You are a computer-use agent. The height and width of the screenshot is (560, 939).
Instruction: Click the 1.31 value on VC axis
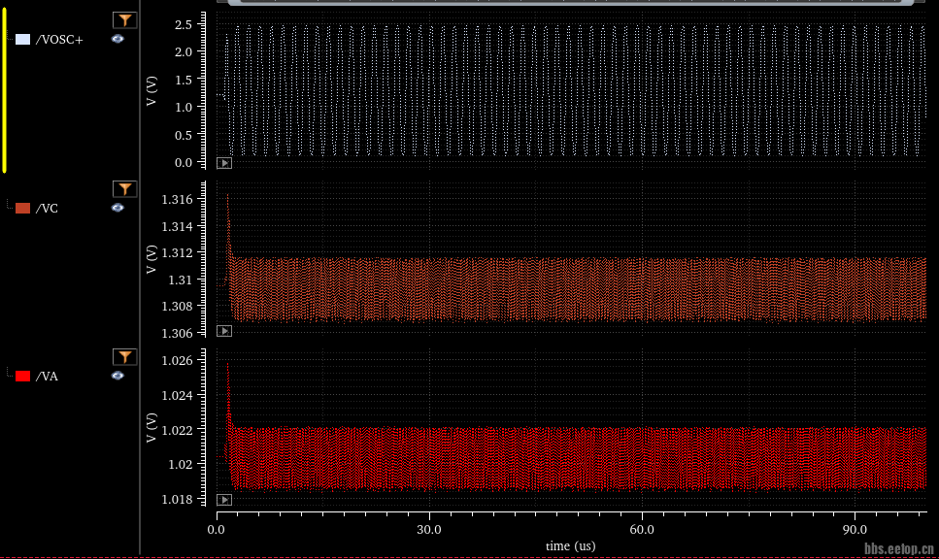coord(181,280)
